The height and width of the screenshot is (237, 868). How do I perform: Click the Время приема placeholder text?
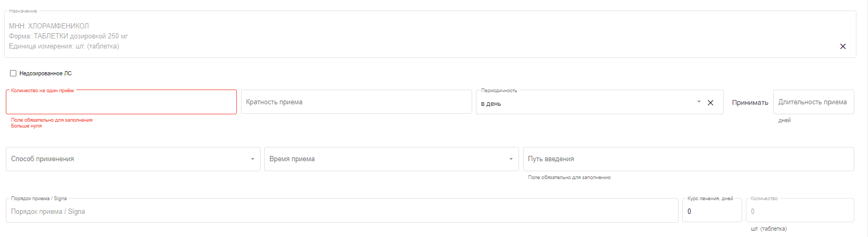pyautogui.click(x=292, y=159)
